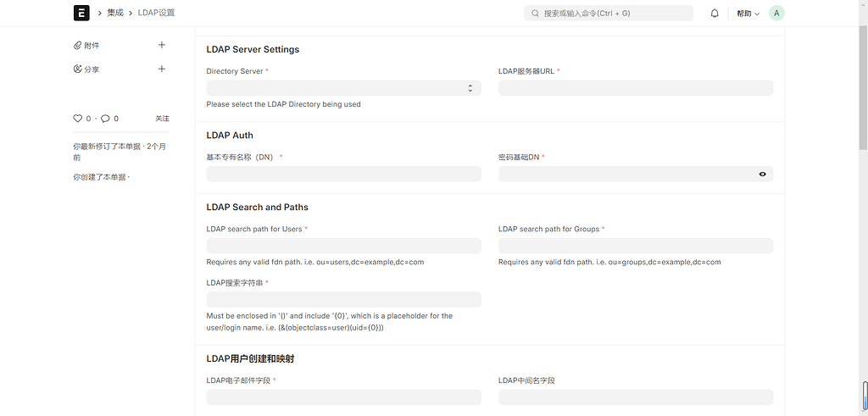
Task: Focus the LDAP中间名字段 input
Action: pos(636,397)
